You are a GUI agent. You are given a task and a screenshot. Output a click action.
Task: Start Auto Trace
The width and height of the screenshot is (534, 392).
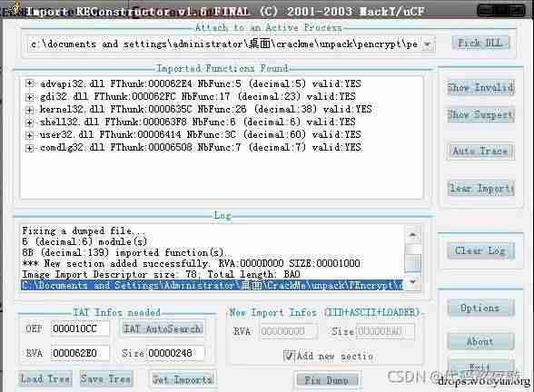(480, 151)
